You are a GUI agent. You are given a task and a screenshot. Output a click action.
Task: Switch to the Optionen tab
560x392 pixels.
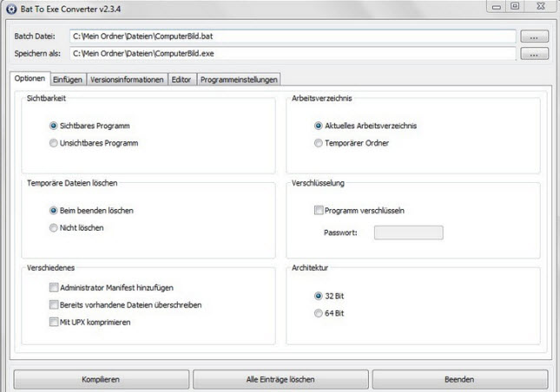coord(30,78)
